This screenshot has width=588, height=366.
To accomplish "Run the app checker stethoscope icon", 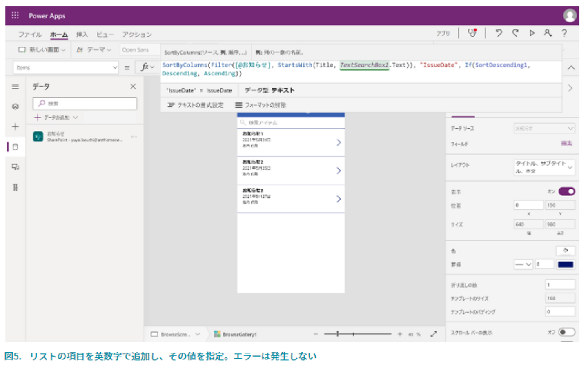I will (x=472, y=33).
